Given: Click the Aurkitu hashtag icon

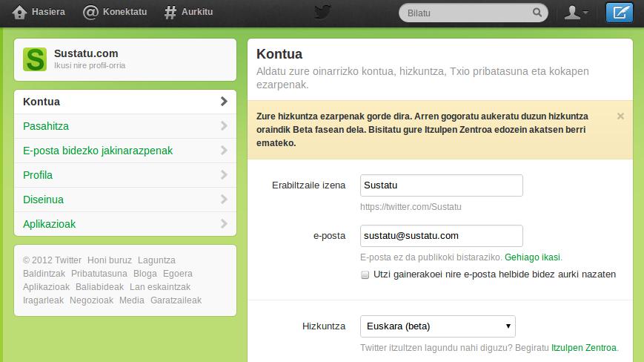Looking at the screenshot, I should (170, 13).
